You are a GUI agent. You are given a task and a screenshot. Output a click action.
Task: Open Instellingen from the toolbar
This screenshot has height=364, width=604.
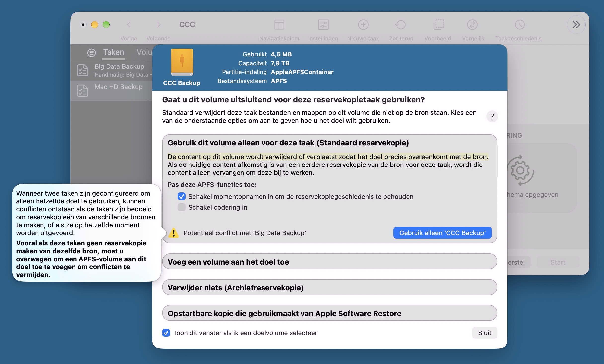[323, 25]
